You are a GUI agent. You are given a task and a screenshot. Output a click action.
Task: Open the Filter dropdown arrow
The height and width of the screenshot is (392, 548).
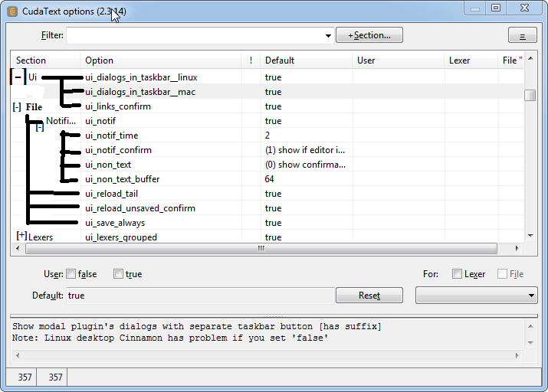pyautogui.click(x=328, y=36)
